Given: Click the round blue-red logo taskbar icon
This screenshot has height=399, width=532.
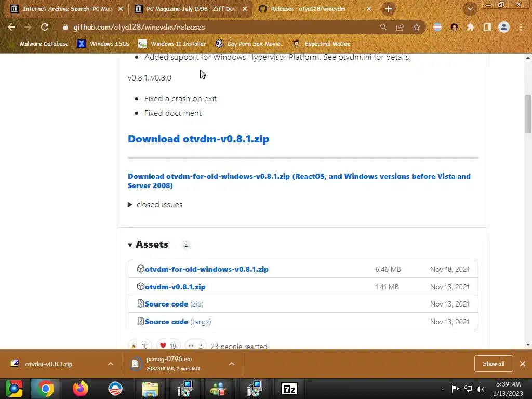Looking at the screenshot, I should [x=115, y=389].
